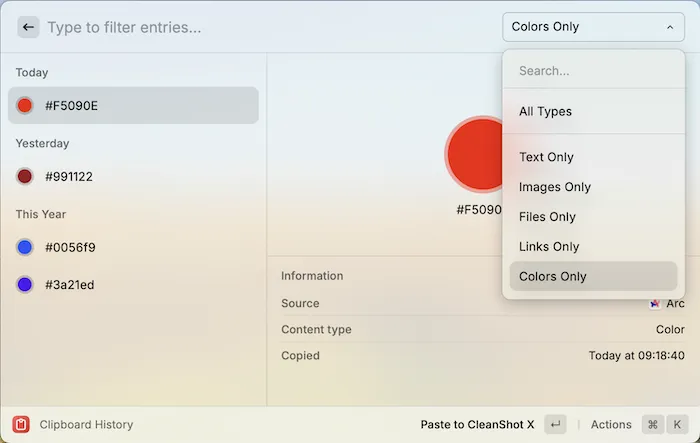Select the blue #0056f9 swatch
700x443 pixels.
25,247
